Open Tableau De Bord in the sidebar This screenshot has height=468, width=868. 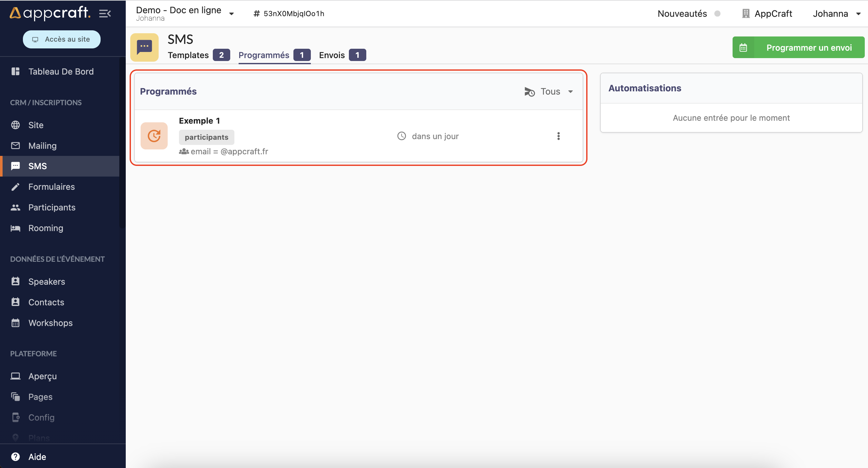pyautogui.click(x=61, y=71)
